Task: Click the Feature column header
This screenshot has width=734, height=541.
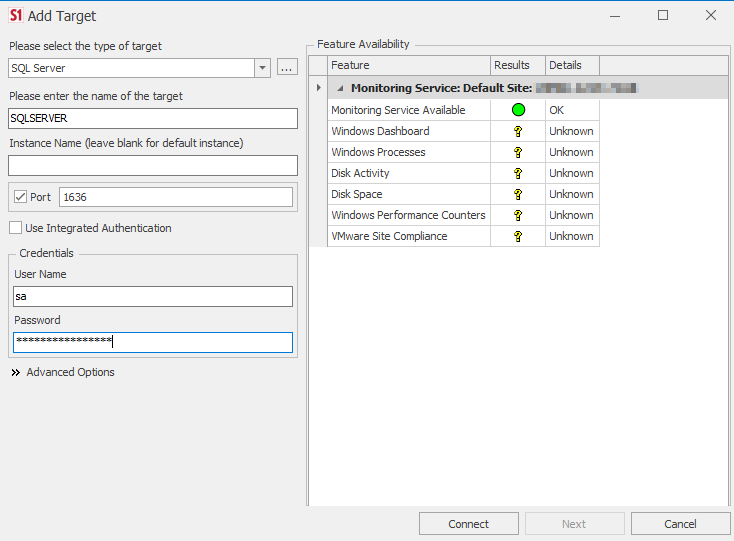Action: coord(409,66)
